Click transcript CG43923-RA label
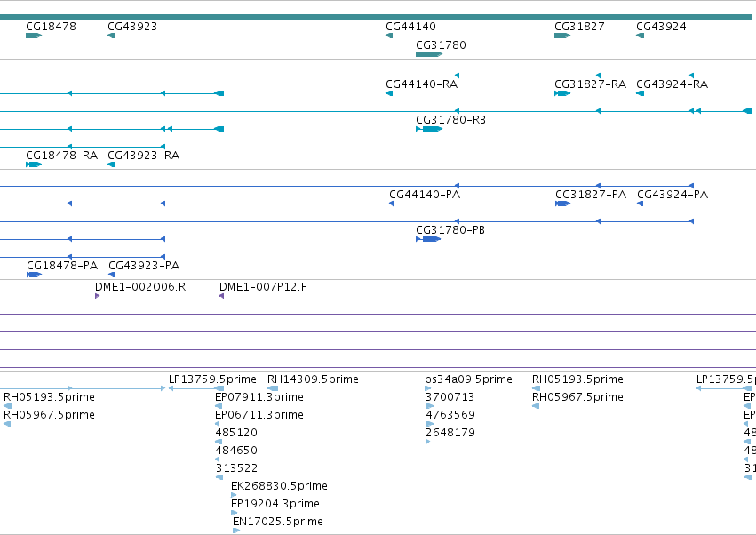The width and height of the screenshot is (756, 535). coord(143,156)
